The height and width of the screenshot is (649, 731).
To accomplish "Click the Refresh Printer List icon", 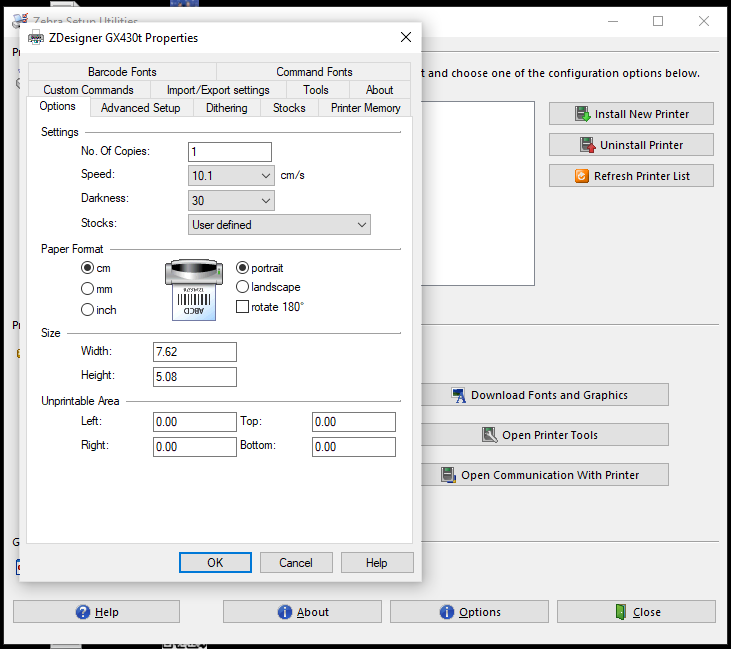I will point(581,176).
